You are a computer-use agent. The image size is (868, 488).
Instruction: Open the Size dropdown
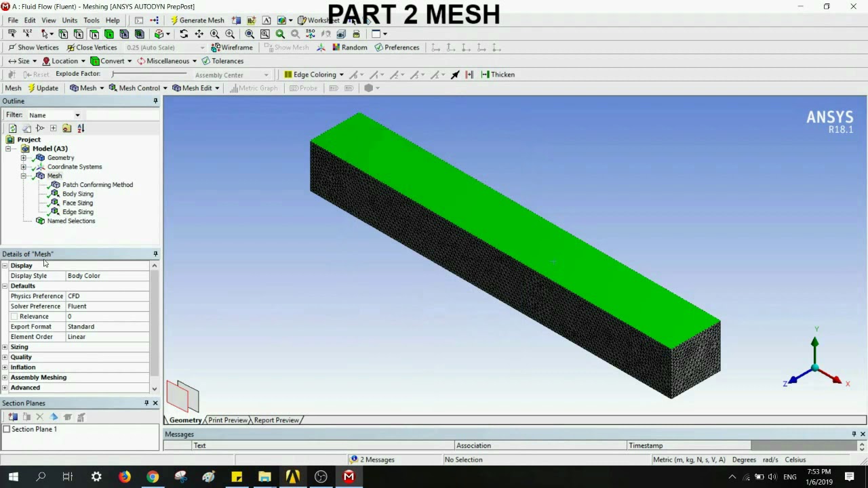click(22, 61)
